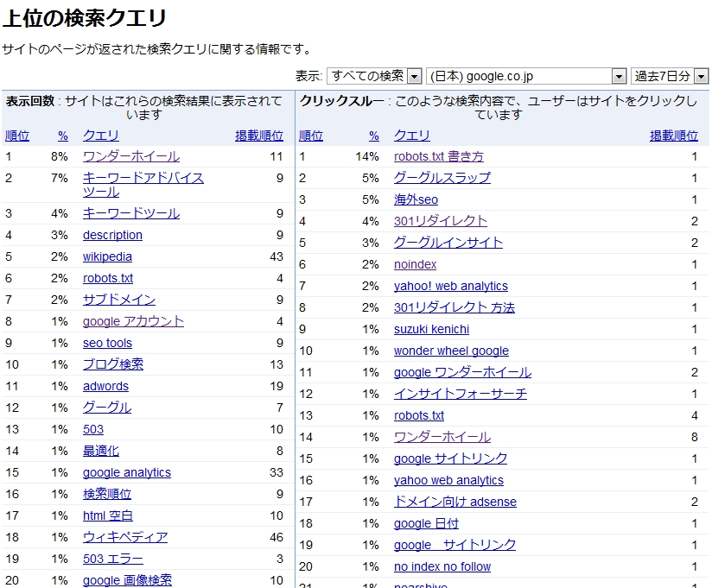This screenshot has width=712, height=588.
Task: Open query seo tools
Action: pos(107,343)
